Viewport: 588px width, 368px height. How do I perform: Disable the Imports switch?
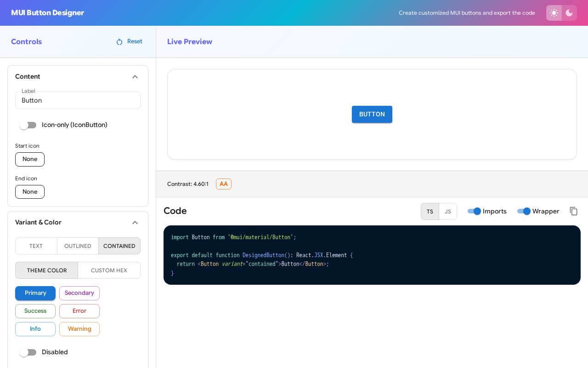[474, 211]
